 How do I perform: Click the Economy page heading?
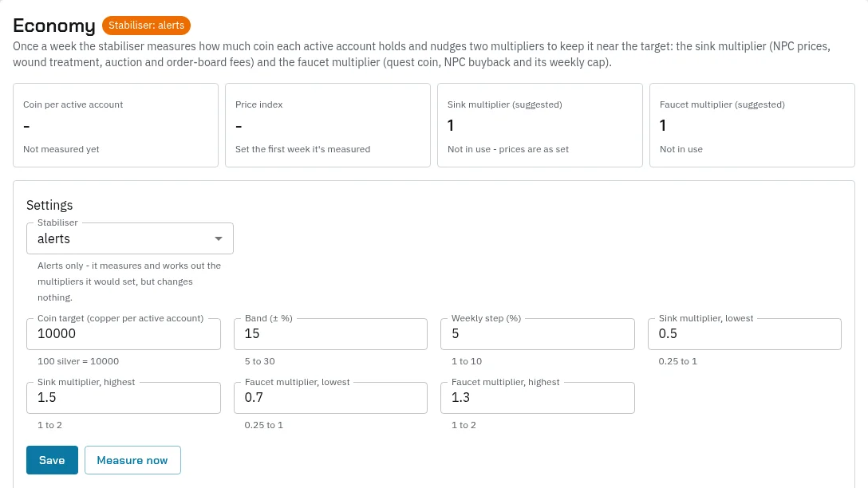[54, 26]
